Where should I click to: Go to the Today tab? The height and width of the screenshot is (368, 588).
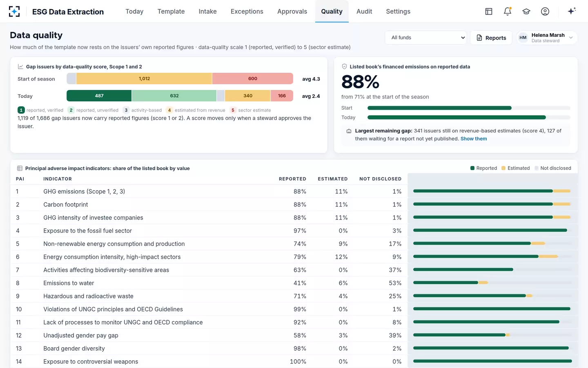(x=134, y=11)
